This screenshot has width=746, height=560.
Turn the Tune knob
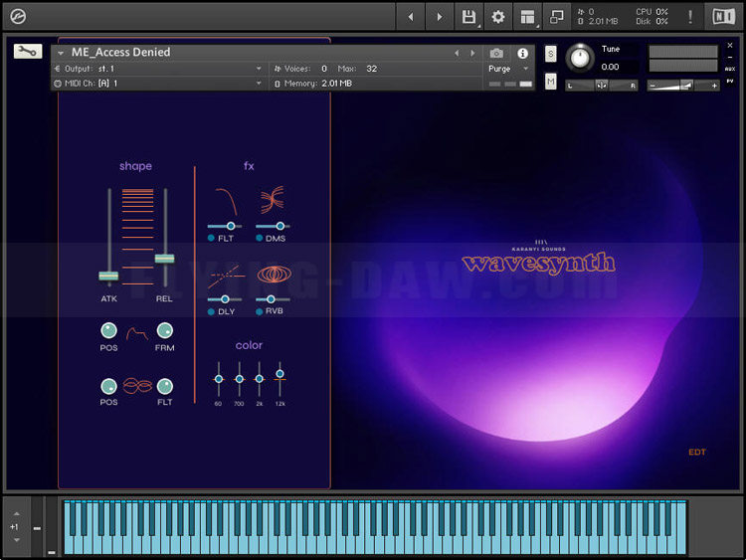pos(580,58)
